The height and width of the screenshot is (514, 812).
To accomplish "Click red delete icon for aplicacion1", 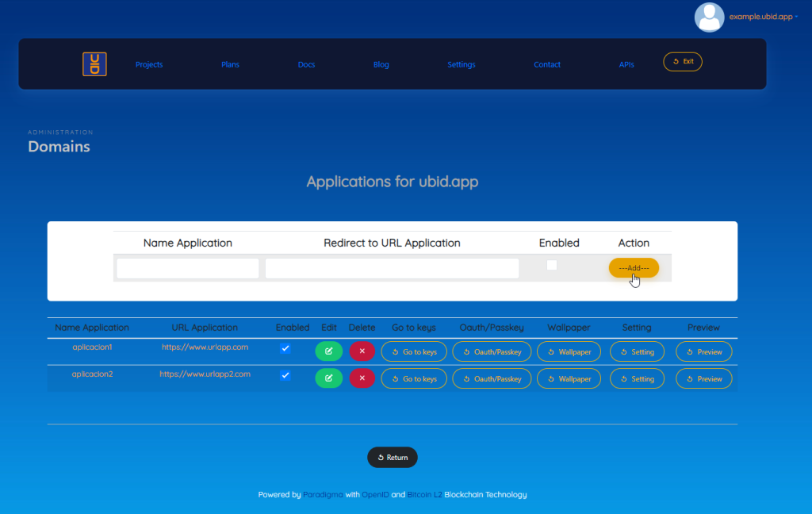I will (x=362, y=351).
